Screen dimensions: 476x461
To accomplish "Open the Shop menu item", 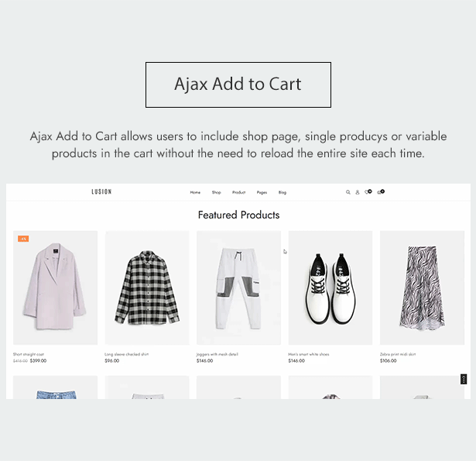I will pyautogui.click(x=217, y=192).
